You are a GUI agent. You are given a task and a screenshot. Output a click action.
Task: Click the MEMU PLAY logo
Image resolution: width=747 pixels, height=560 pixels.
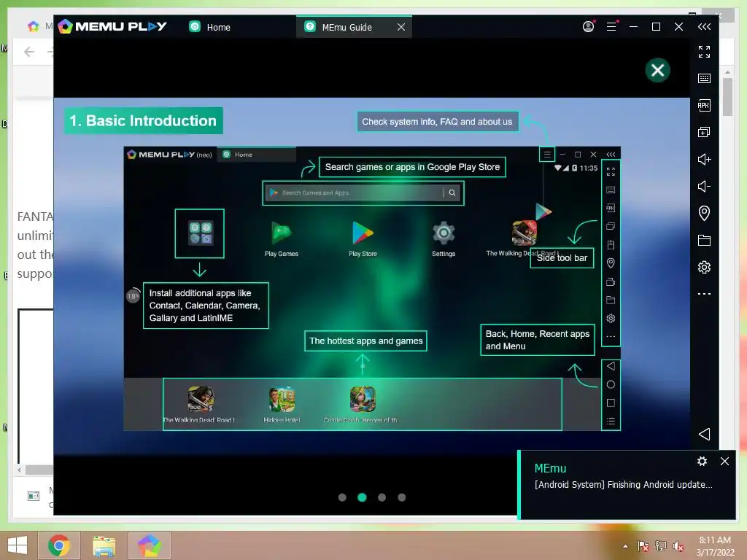point(112,26)
